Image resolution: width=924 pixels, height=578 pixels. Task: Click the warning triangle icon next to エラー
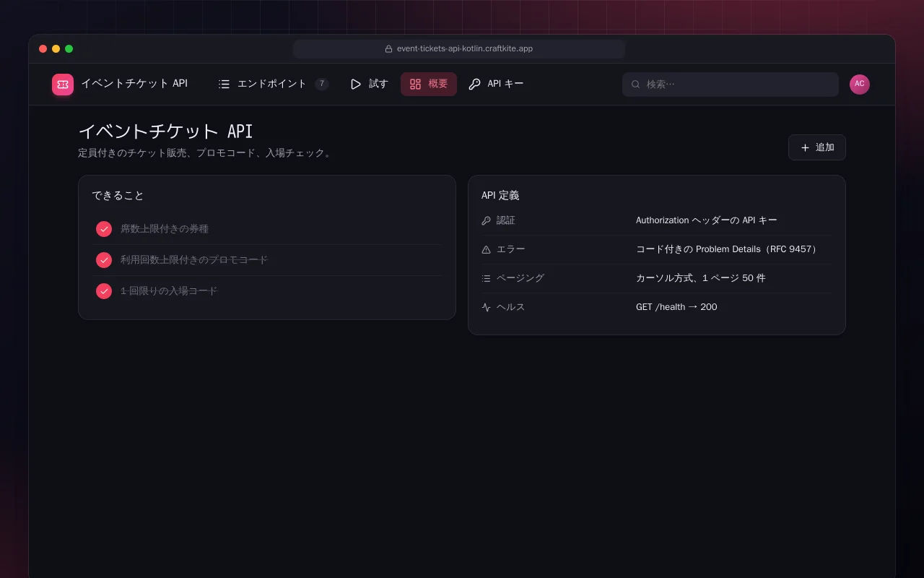coord(486,249)
